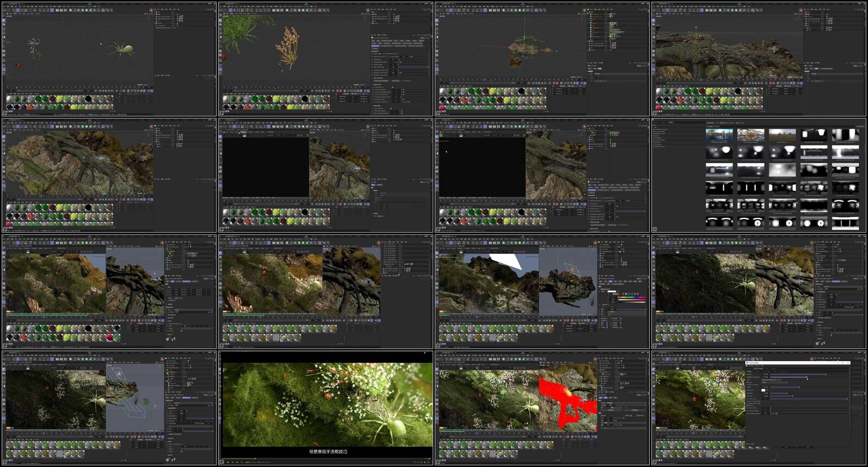Select the colorful outdoor HDRI thumbnail in the browser

click(x=719, y=135)
